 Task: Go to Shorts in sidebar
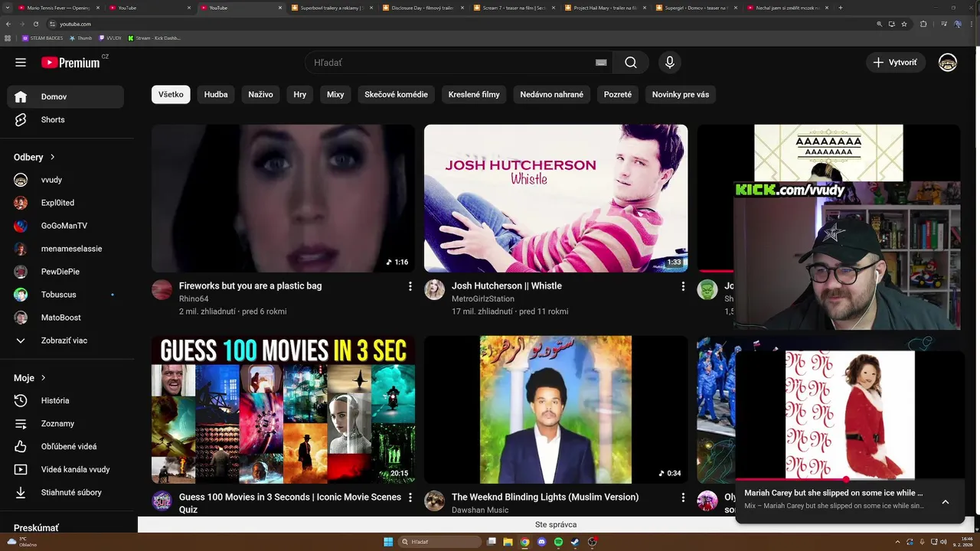65,119
